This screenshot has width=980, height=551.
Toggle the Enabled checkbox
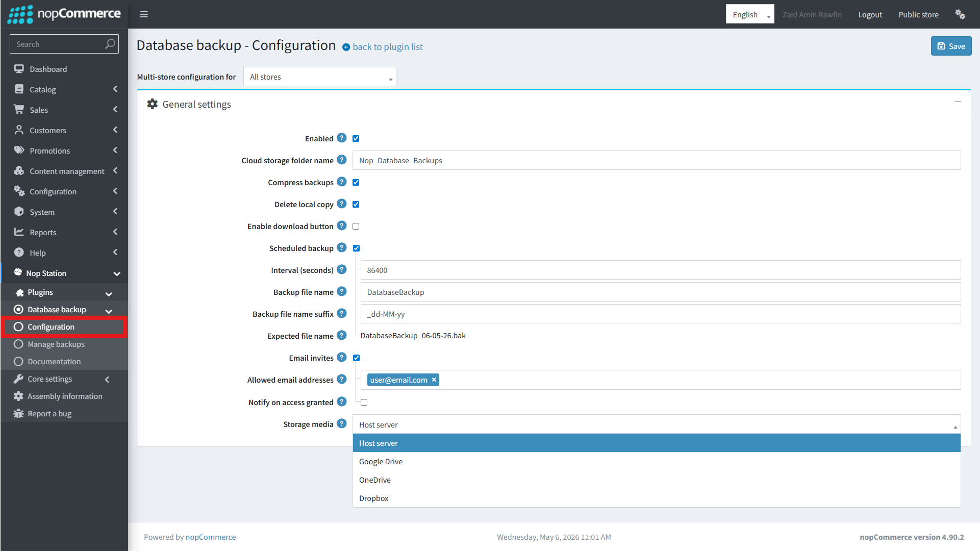356,139
